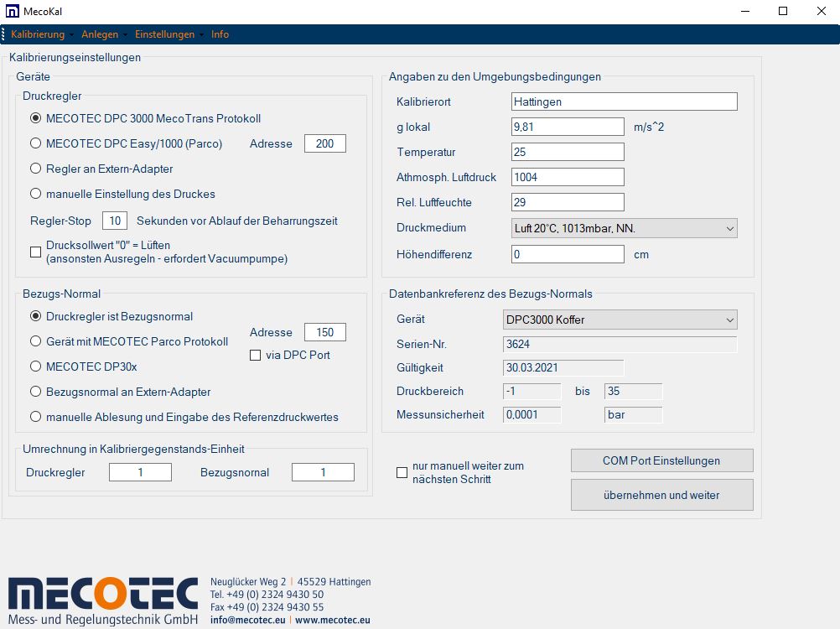The image size is (840, 629).
Task: Choose manuelle Einstellung des Druckes option
Action: click(x=35, y=194)
